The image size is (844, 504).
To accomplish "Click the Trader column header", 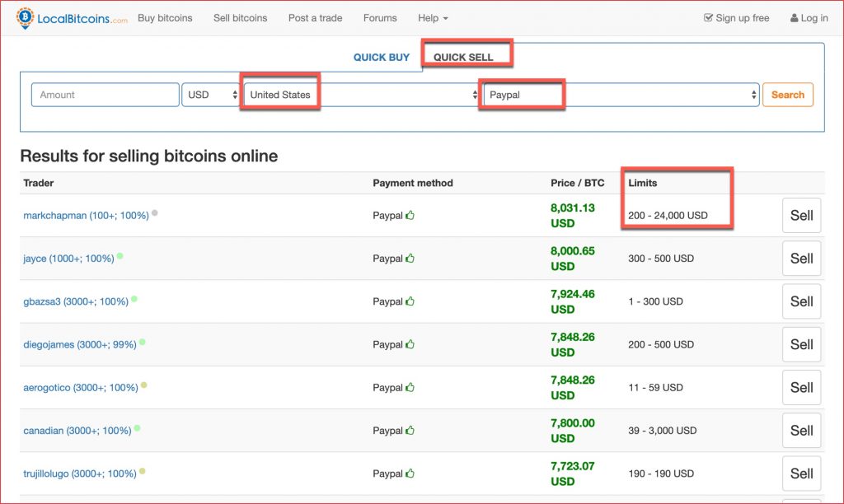I will (x=39, y=183).
